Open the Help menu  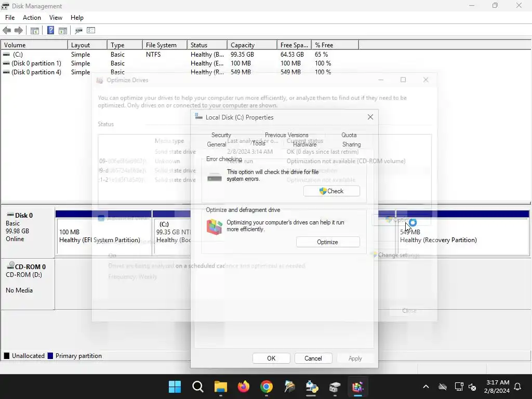pyautogui.click(x=77, y=18)
